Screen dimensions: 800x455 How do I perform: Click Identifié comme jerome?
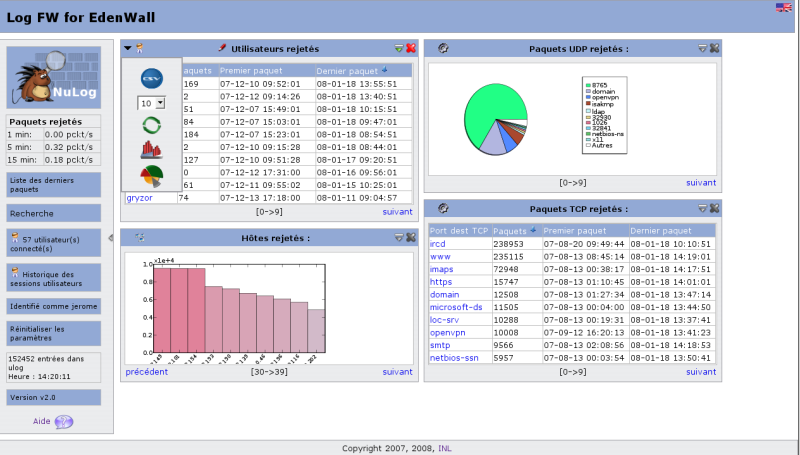coord(54,306)
